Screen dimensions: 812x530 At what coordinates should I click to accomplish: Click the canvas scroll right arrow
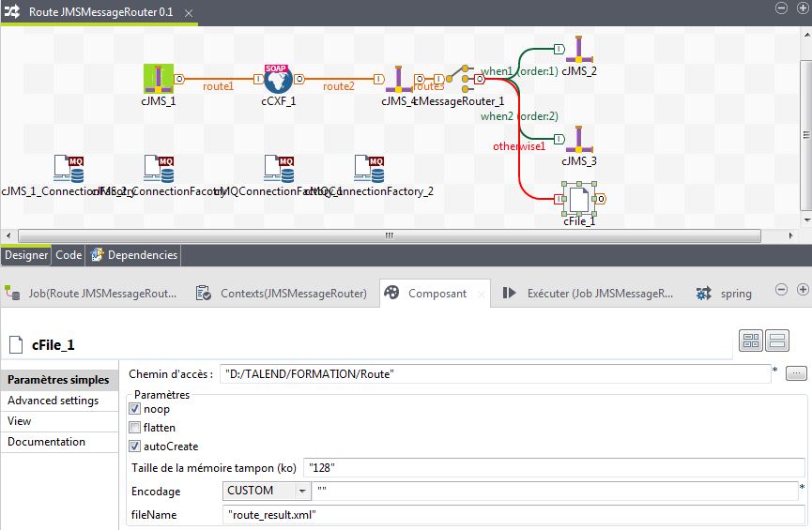(790, 235)
